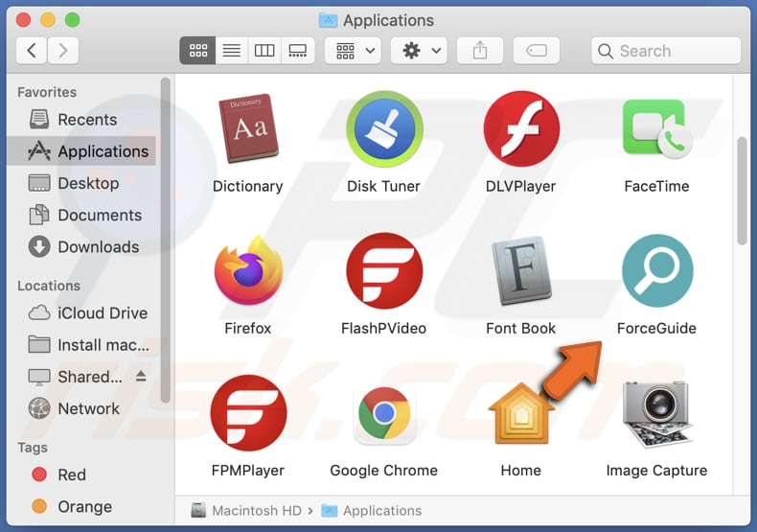Open the DLVPlayer application

coord(520,129)
